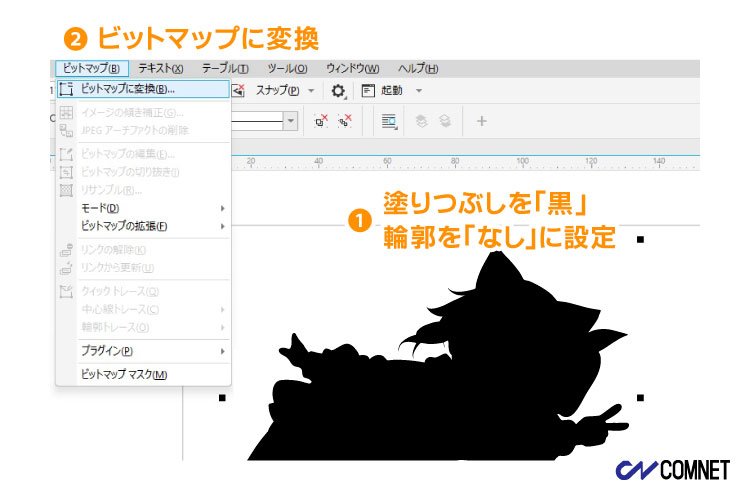
Task: Click the options gear icon
Action: coord(338,90)
